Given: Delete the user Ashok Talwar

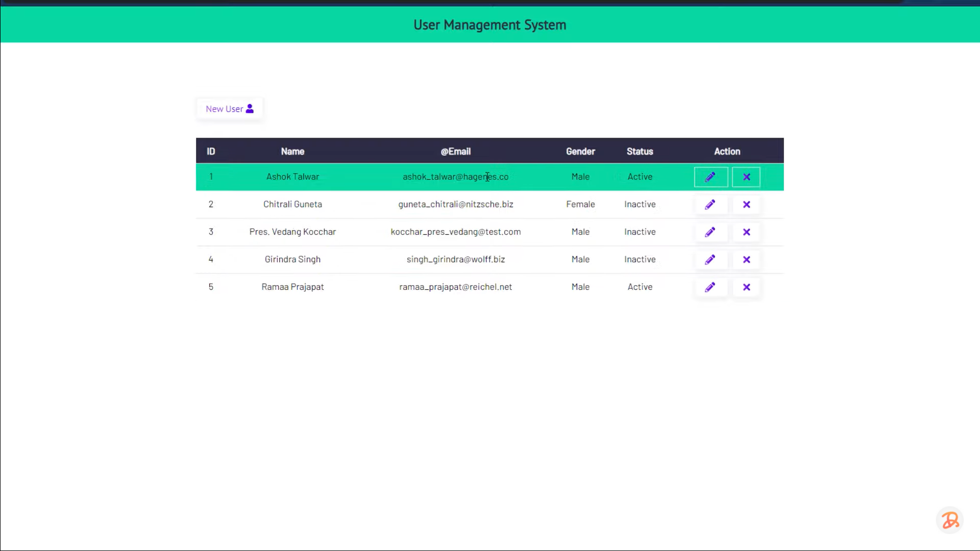Looking at the screenshot, I should tap(746, 177).
